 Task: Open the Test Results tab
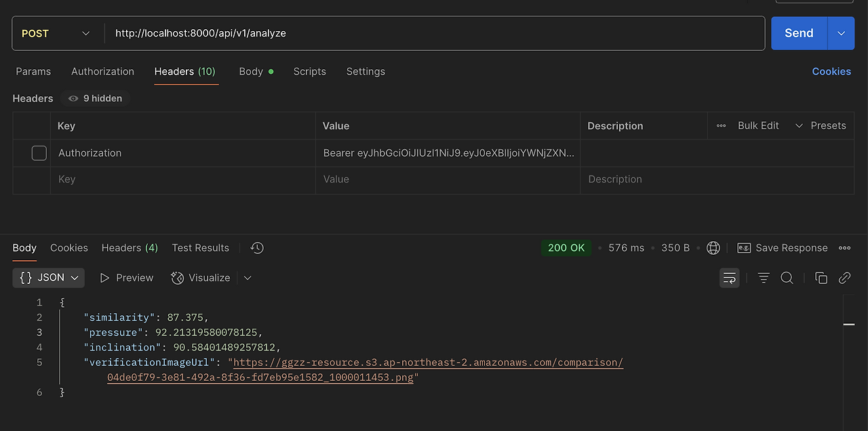pos(201,248)
